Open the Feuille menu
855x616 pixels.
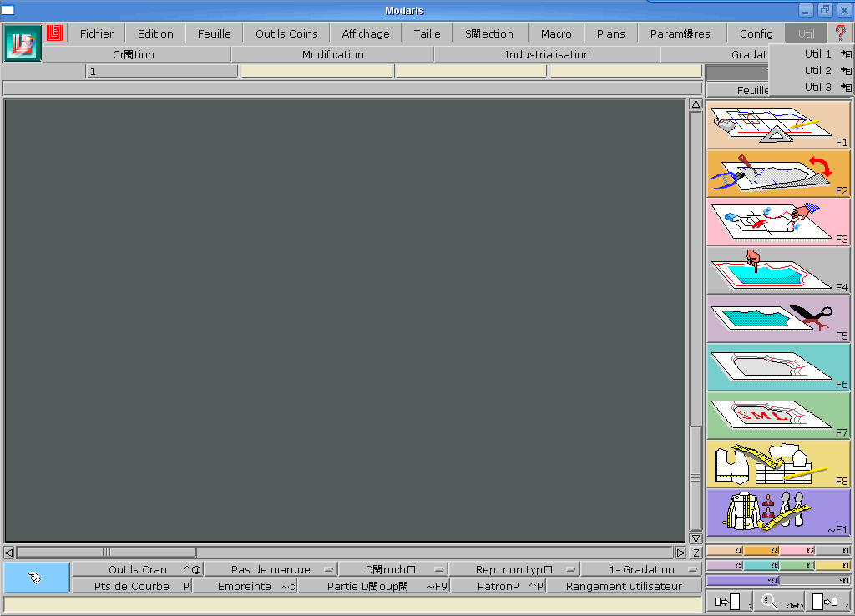click(x=214, y=33)
